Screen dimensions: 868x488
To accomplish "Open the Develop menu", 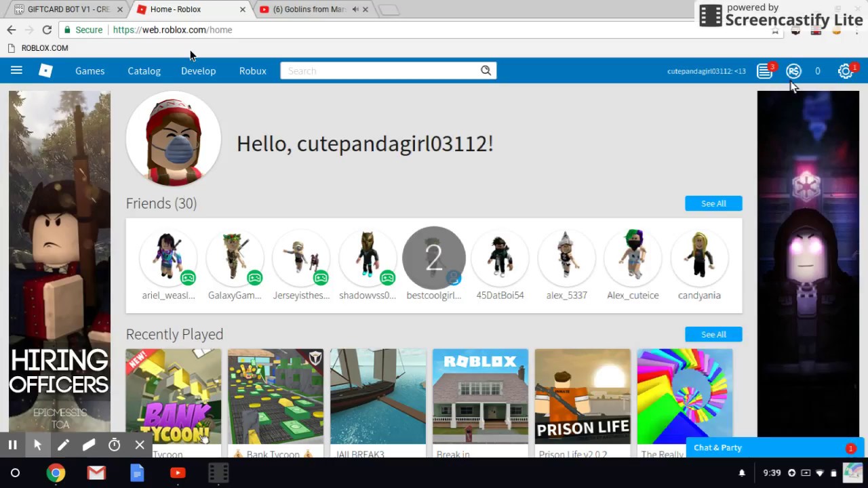I will pos(198,70).
